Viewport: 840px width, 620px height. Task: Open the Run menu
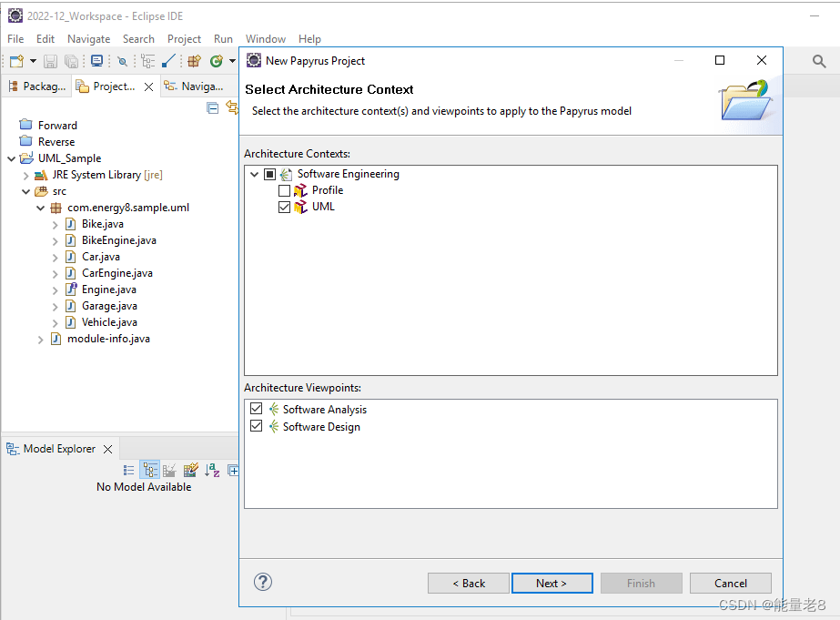[x=223, y=38]
